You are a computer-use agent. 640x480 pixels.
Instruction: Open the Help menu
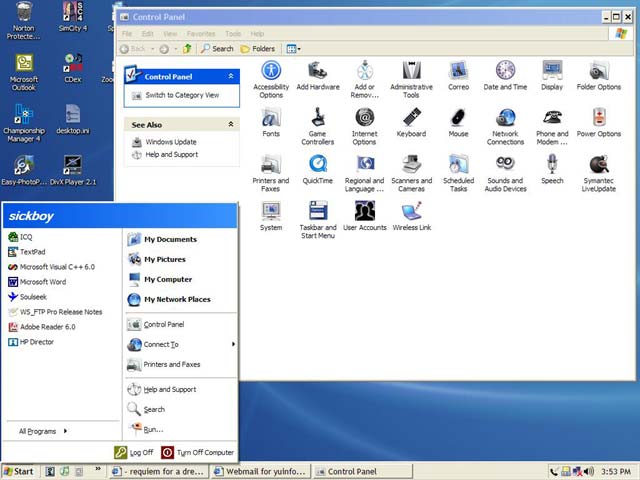(257, 34)
